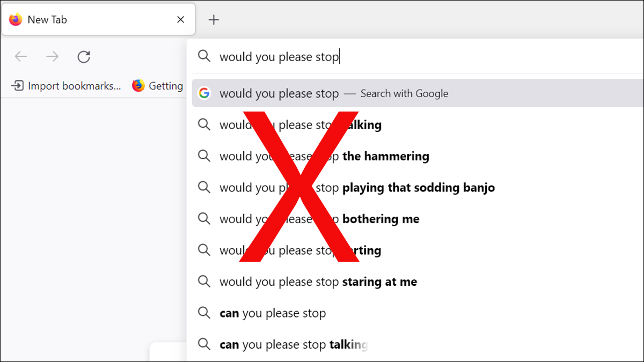Image resolution: width=644 pixels, height=362 pixels.
Task: Click the Firefox logo on the New Tab
Action: pos(15,19)
